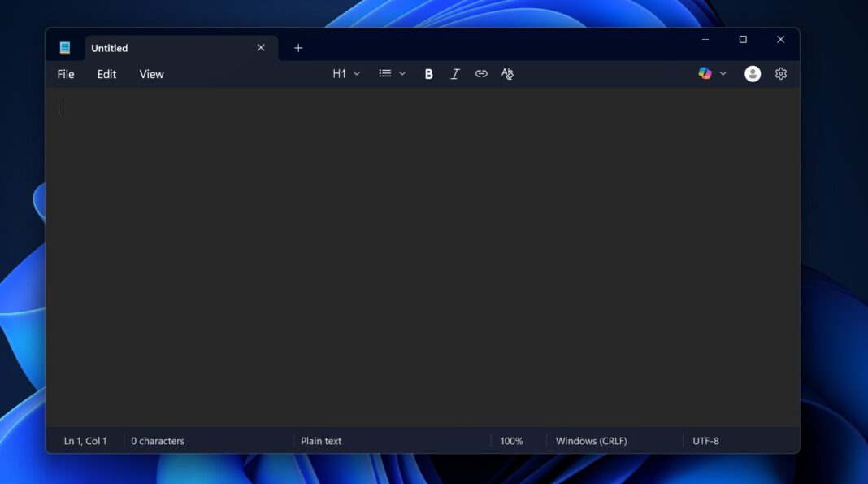Close the Untitled tab
This screenshot has height=484, width=868.
[260, 47]
